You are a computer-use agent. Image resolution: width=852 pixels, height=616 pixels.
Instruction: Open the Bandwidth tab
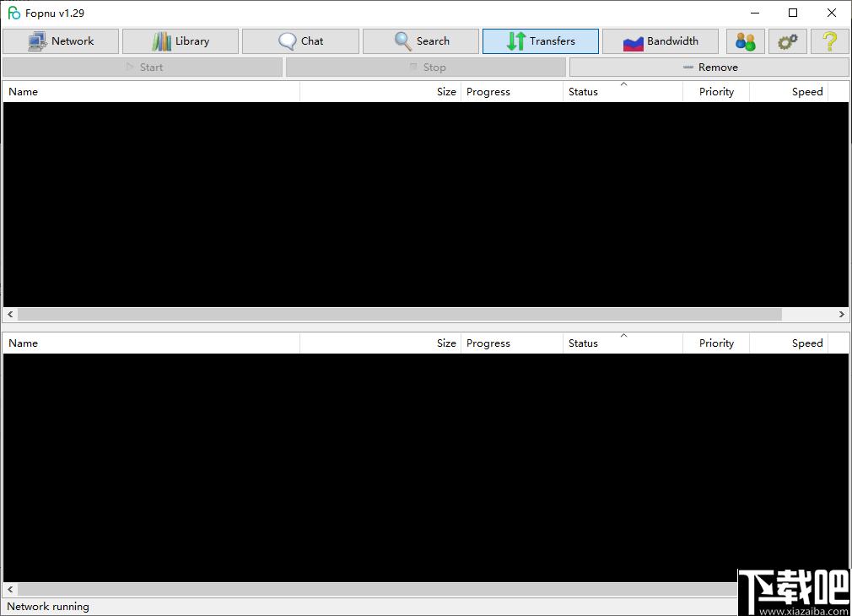661,41
